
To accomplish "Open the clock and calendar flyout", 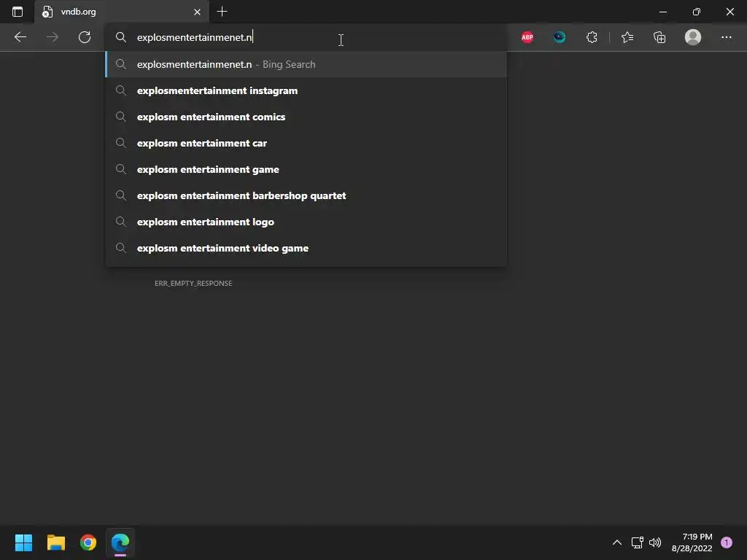I will pos(692,542).
